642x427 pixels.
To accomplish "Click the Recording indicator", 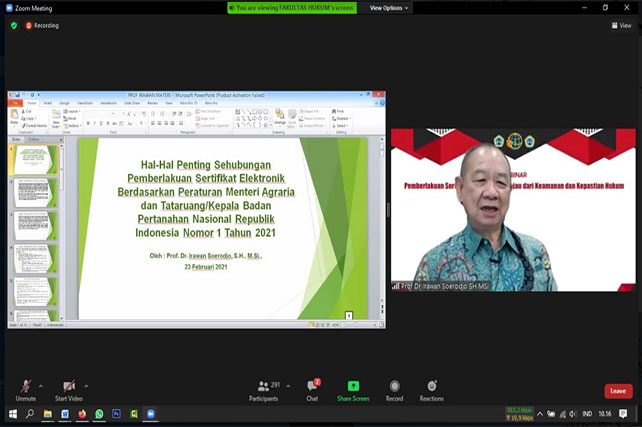I will point(42,25).
